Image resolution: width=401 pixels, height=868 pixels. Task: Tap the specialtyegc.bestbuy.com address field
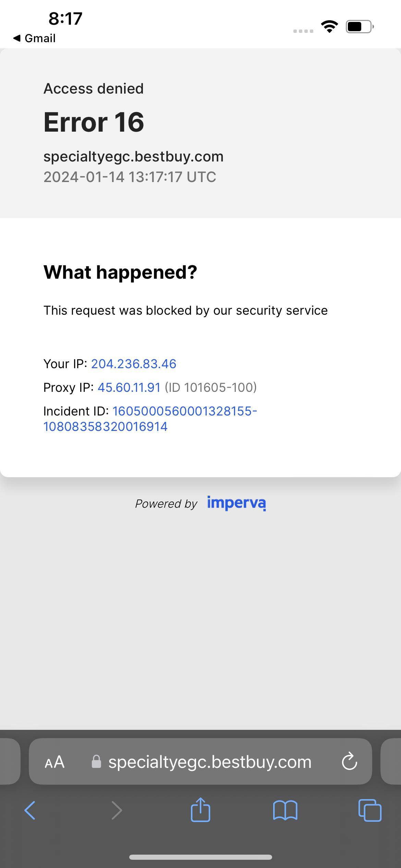pos(210,762)
